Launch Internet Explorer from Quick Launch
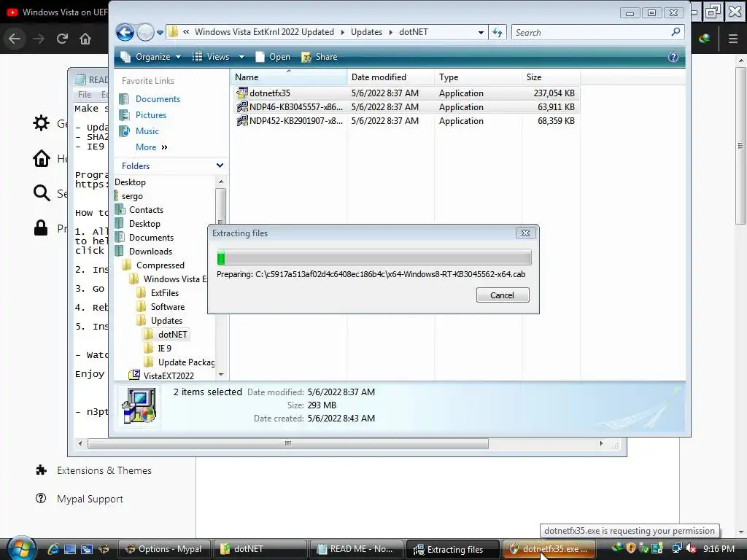Viewport: 747px width, 560px height. coord(53,549)
